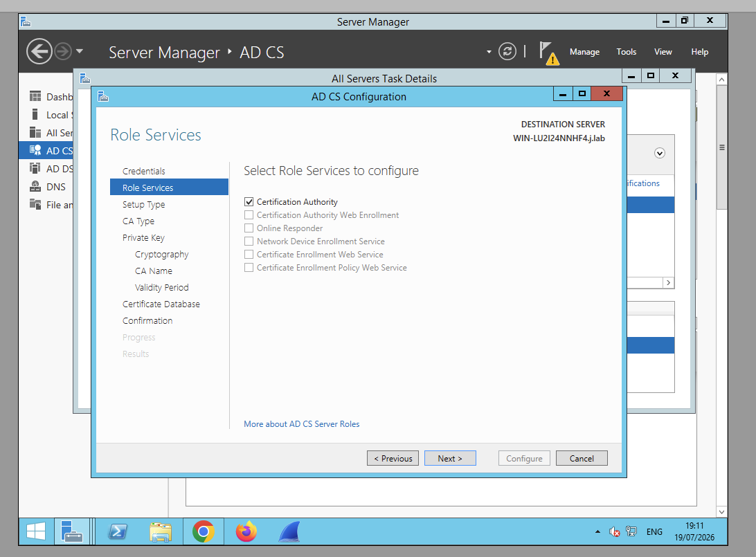Image resolution: width=756 pixels, height=557 pixels.
Task: Click Server Manager vertical scrollbar up arrow
Action: pyautogui.click(x=721, y=80)
